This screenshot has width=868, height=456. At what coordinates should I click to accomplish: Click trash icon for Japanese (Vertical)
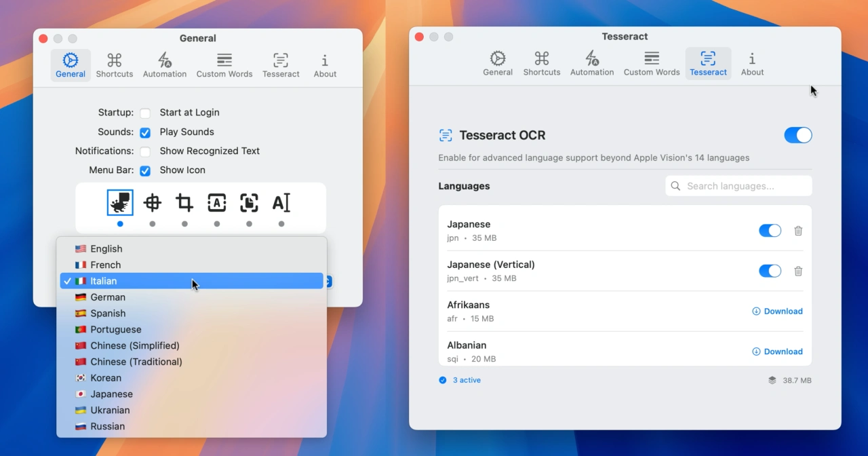(x=798, y=271)
